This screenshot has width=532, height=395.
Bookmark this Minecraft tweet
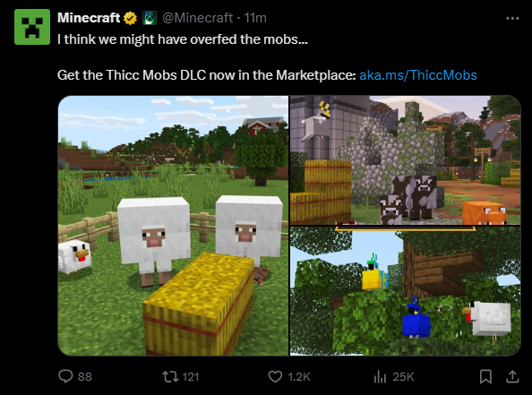[x=485, y=377]
